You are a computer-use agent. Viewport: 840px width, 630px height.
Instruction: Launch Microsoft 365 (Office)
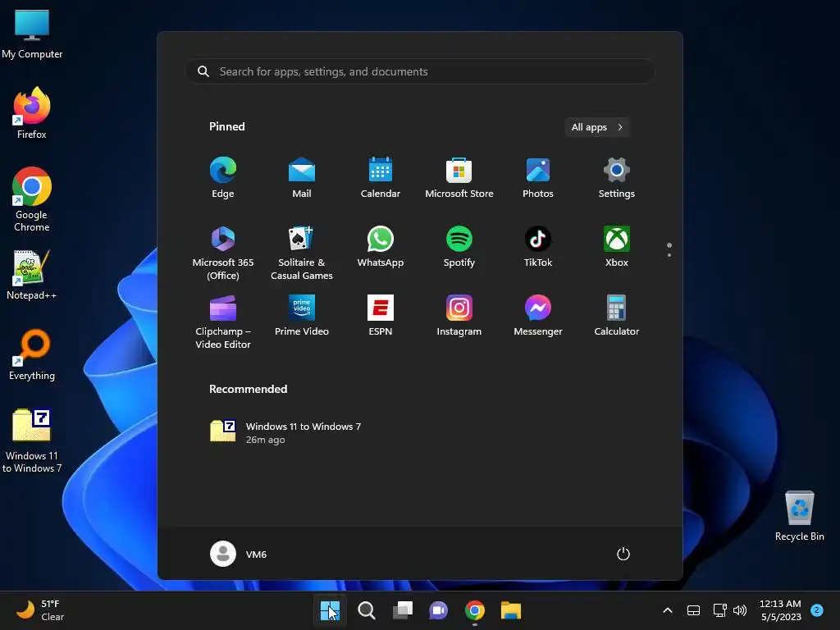pos(223,253)
